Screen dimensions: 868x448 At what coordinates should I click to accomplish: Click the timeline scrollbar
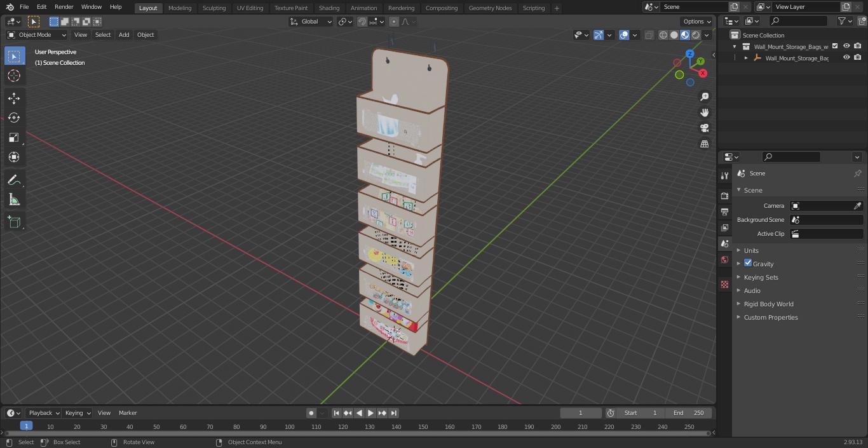(357, 433)
